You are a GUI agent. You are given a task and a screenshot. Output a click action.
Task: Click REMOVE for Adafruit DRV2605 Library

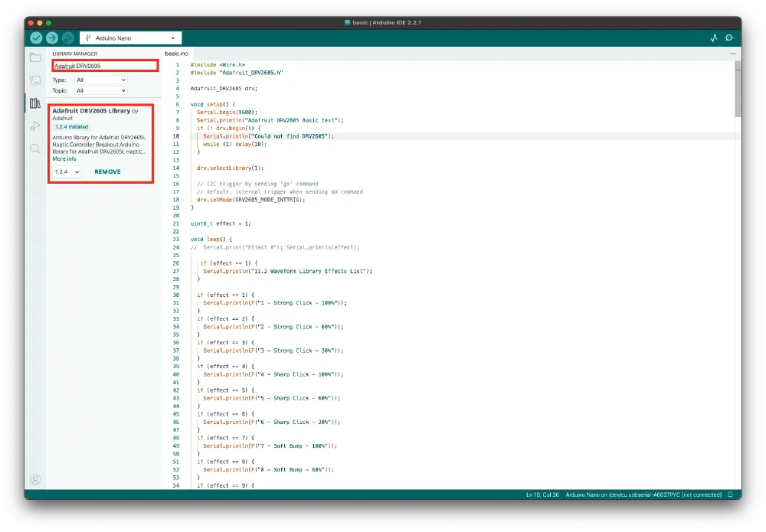107,172
